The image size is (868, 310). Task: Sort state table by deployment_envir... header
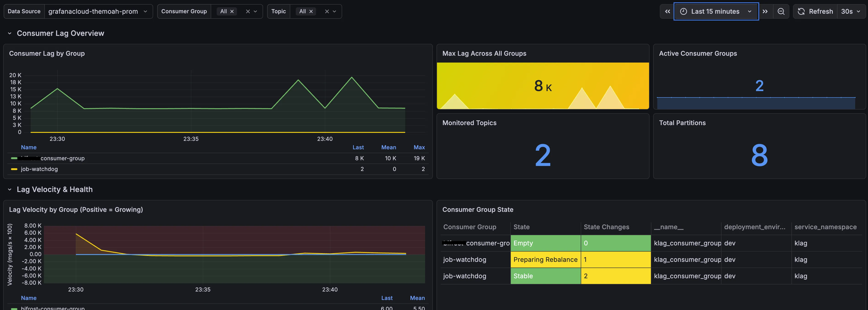754,227
